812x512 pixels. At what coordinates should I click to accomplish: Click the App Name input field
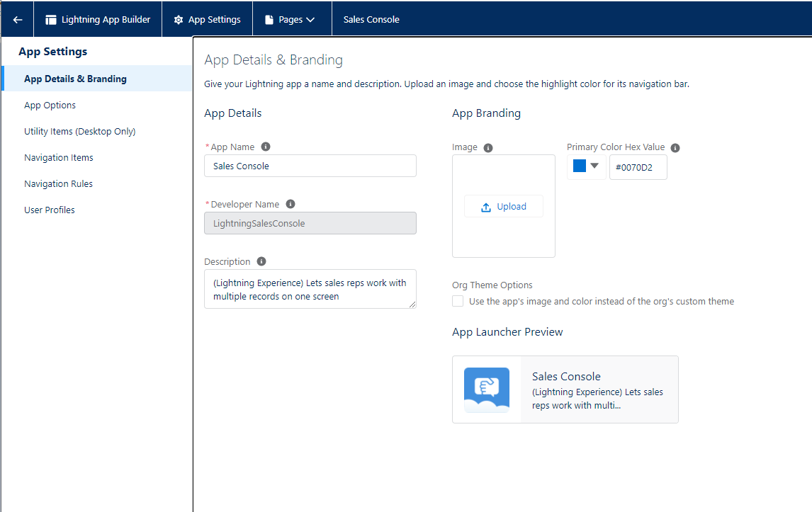click(310, 166)
